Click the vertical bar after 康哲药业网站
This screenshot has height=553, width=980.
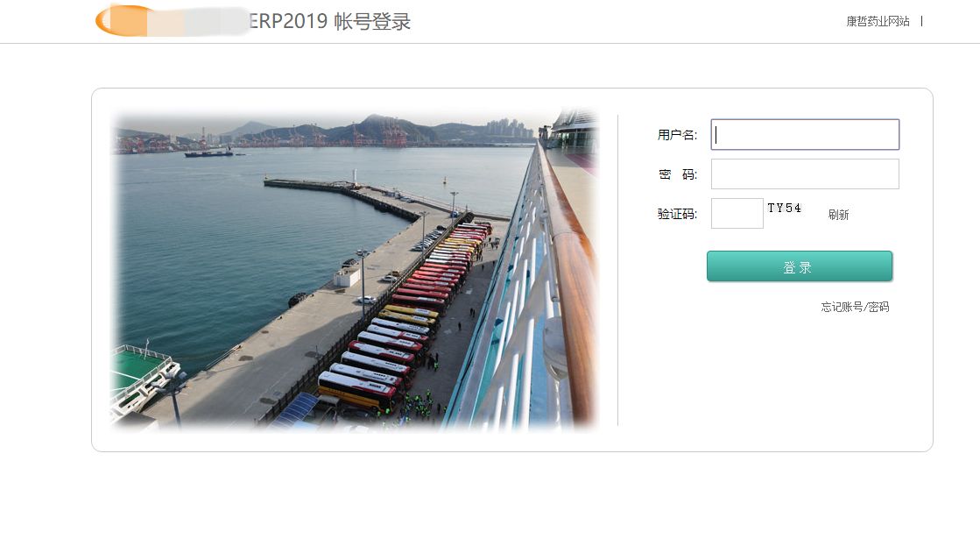point(921,21)
